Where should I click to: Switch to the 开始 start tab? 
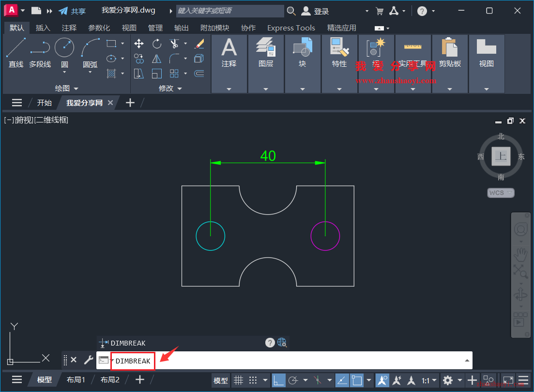point(44,103)
